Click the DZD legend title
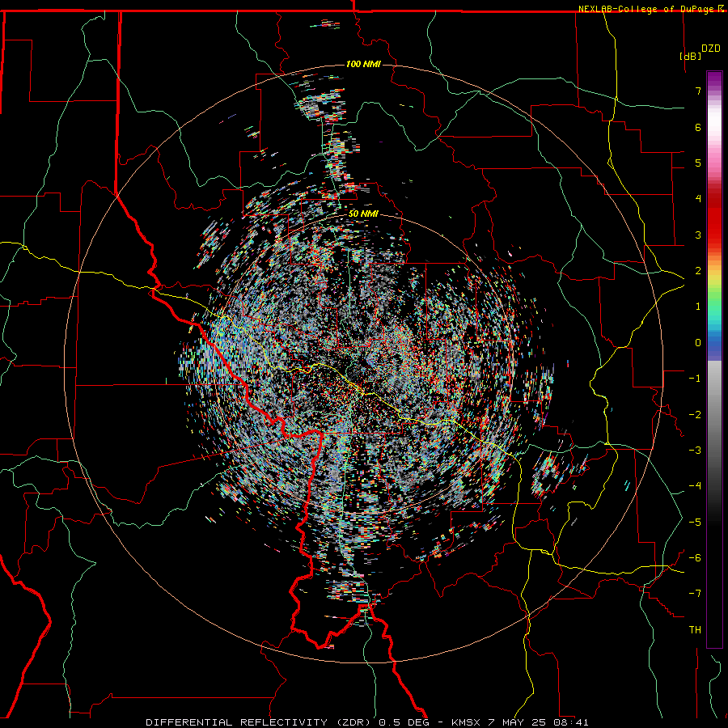Image resolution: width=728 pixels, height=728 pixels. pyautogui.click(x=710, y=49)
